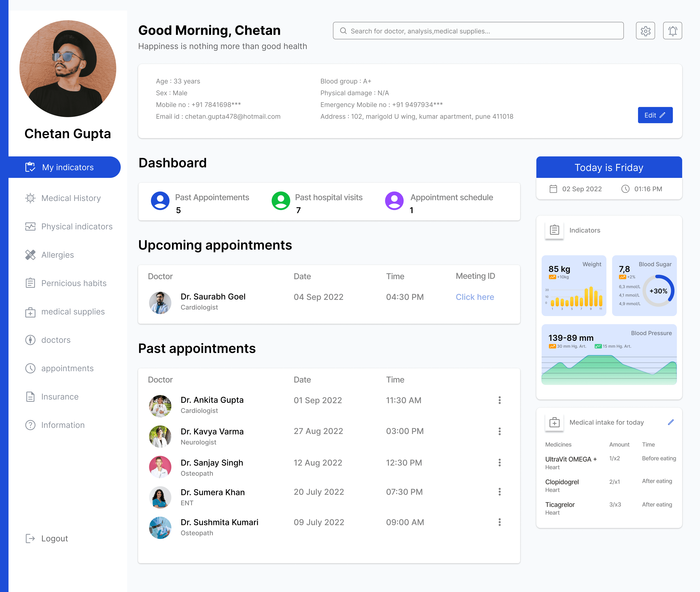Click the Blood Sugar +30% progress ring
700x592 pixels.
coord(658,291)
